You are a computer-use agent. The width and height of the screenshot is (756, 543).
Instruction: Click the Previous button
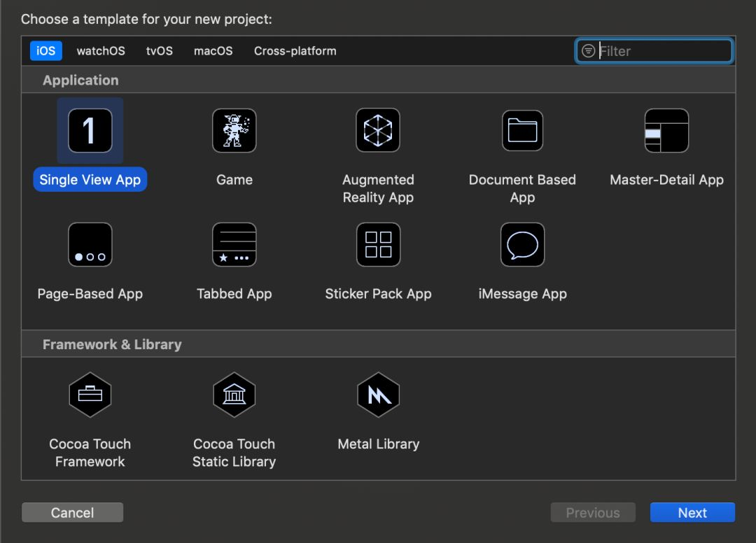coord(593,512)
